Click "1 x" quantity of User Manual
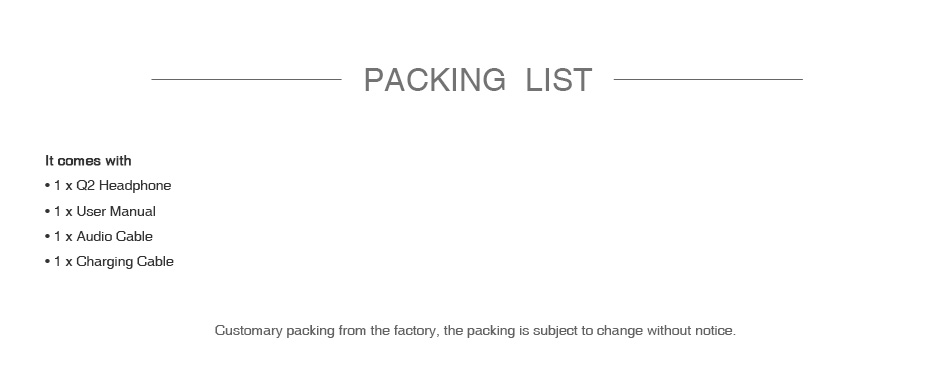 (63, 212)
